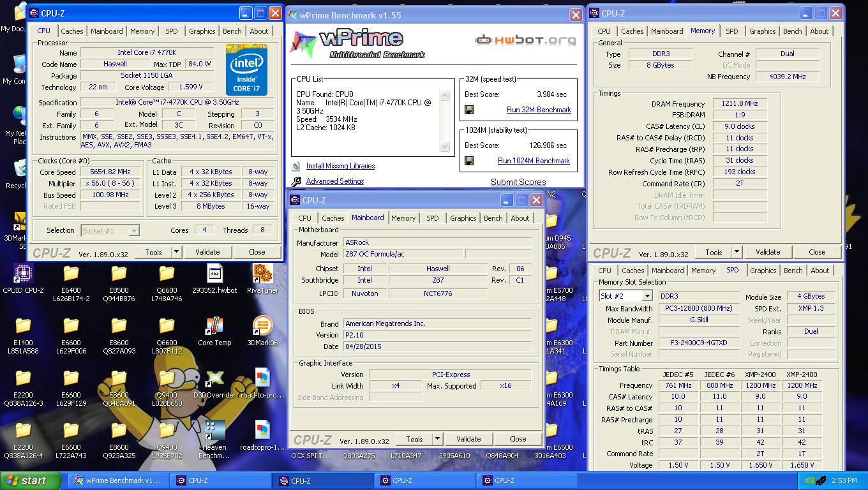Open Tools dropdown arrow in Mainboard window

(437, 439)
